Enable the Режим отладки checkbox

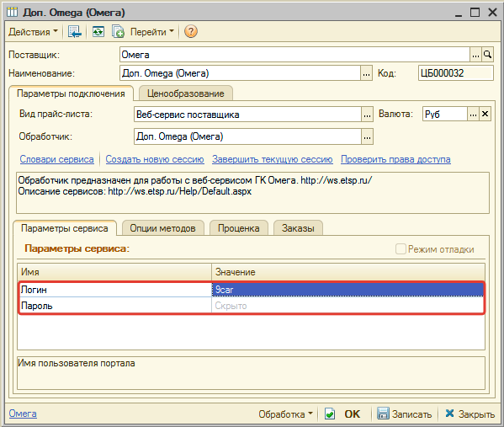(401, 248)
